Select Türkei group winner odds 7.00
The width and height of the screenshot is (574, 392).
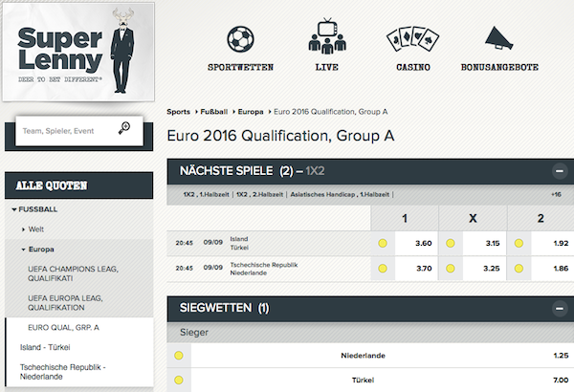(x=370, y=381)
